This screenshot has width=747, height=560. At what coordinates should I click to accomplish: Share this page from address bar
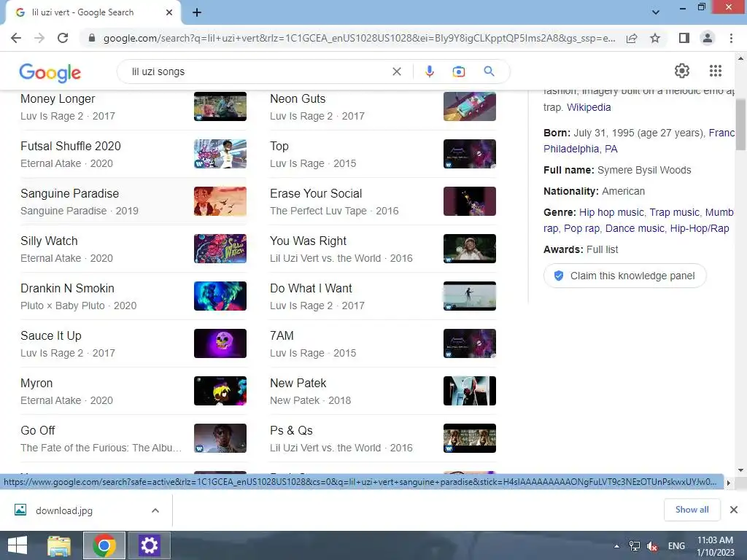pyautogui.click(x=632, y=38)
